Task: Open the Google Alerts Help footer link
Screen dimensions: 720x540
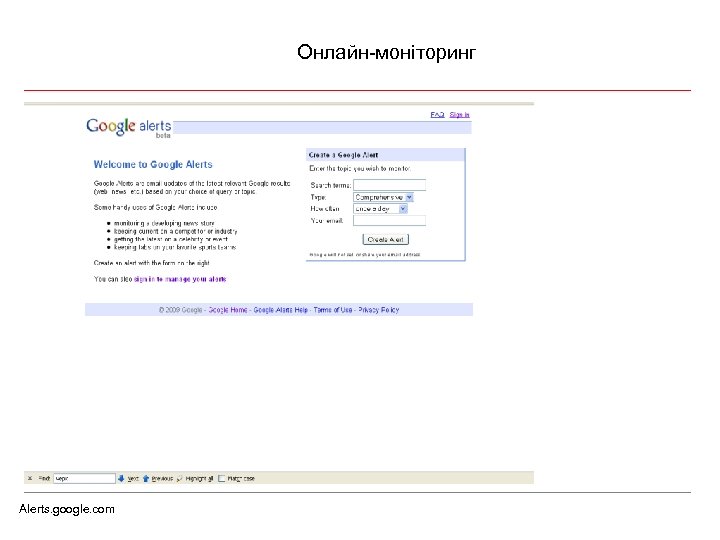Action: [x=281, y=310]
